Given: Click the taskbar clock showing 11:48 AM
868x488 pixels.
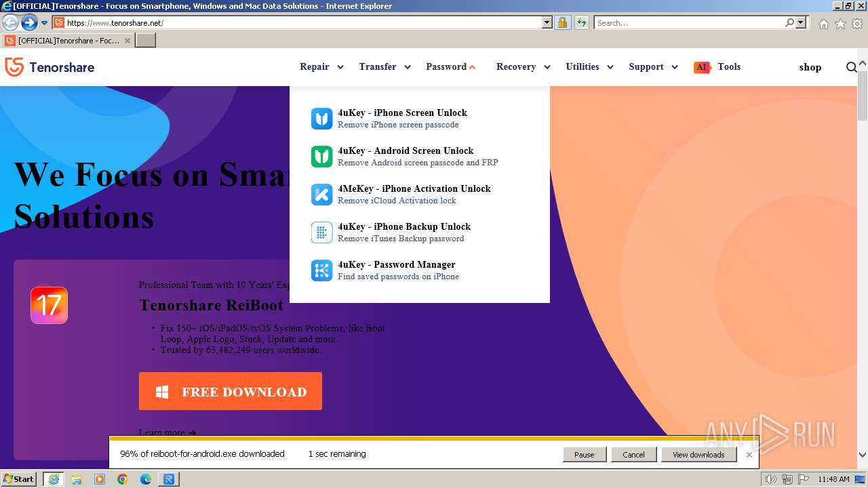Looking at the screenshot, I should click(833, 479).
